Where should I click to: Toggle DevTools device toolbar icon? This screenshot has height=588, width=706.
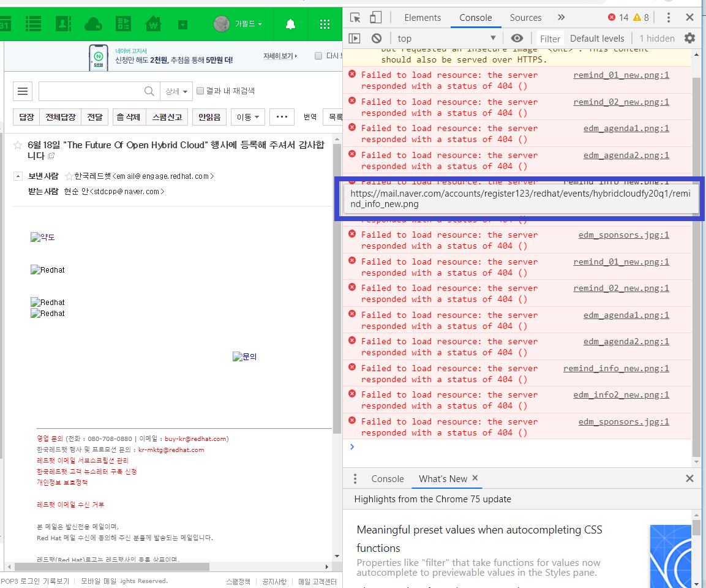point(375,18)
